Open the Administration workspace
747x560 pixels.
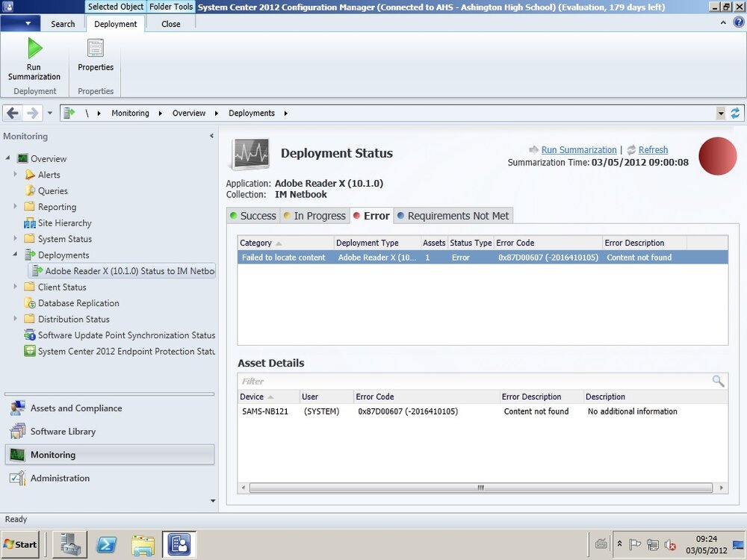(x=110, y=478)
